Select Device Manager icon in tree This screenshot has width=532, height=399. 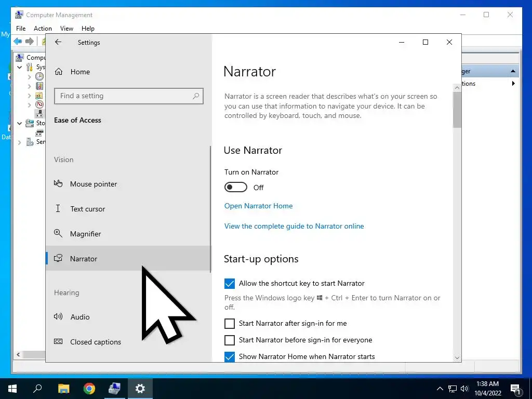click(x=39, y=114)
